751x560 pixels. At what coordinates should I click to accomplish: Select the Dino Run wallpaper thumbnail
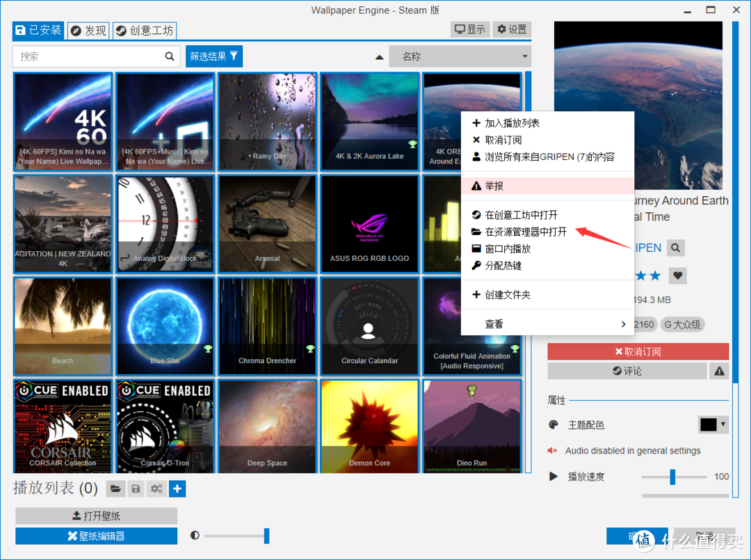(471, 426)
